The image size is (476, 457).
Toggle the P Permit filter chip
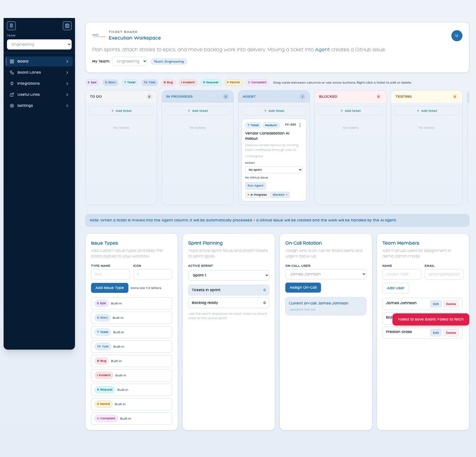(233, 82)
